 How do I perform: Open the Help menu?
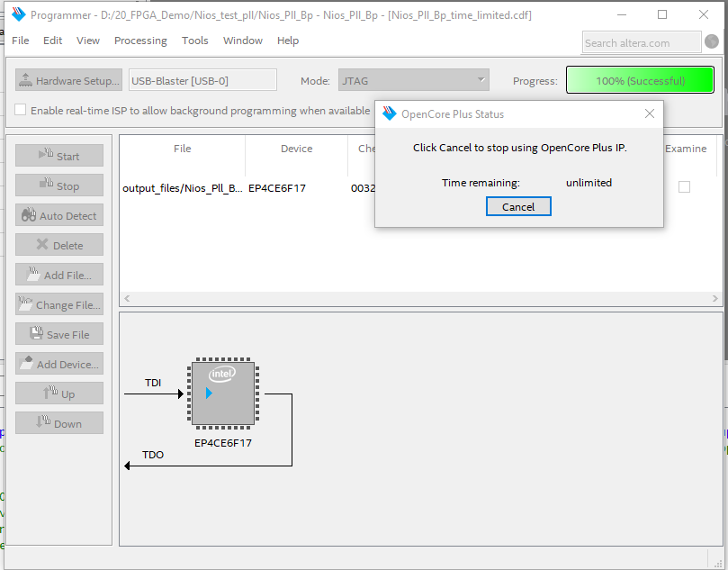(287, 41)
